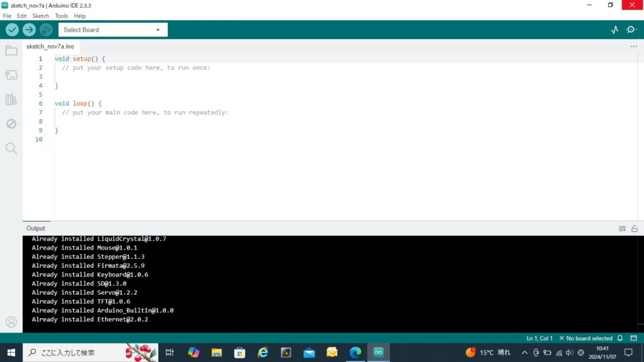644x362 pixels.
Task: Click the Ln 1, Col 1 status
Action: [x=539, y=338]
